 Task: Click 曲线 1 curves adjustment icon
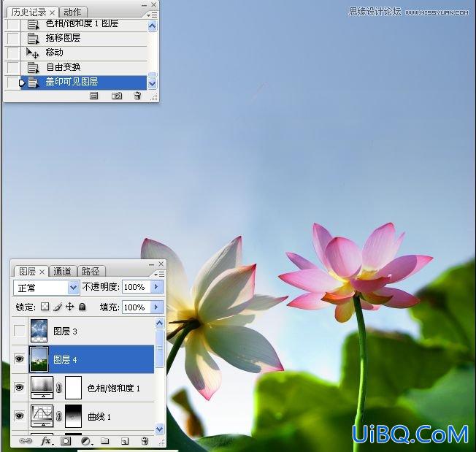point(42,416)
